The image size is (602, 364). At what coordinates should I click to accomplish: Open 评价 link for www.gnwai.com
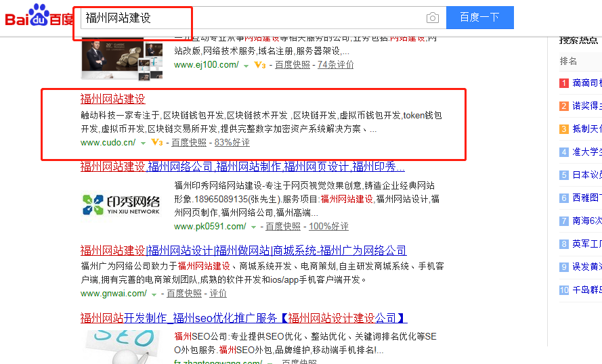(x=217, y=294)
